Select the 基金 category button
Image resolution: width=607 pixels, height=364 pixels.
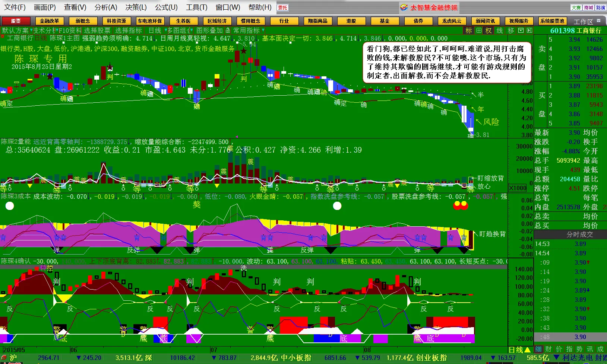[x=385, y=21]
